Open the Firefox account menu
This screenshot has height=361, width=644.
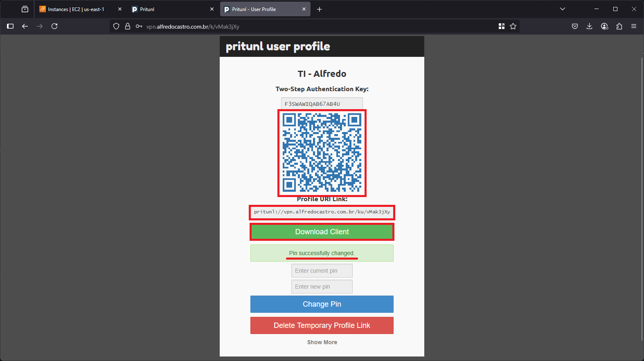pyautogui.click(x=604, y=26)
